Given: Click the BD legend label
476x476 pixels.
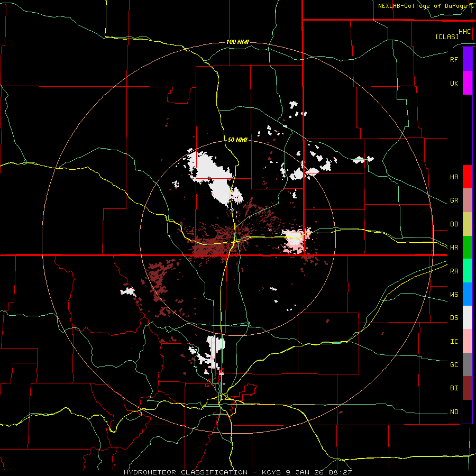Looking at the screenshot, I should [x=454, y=224].
